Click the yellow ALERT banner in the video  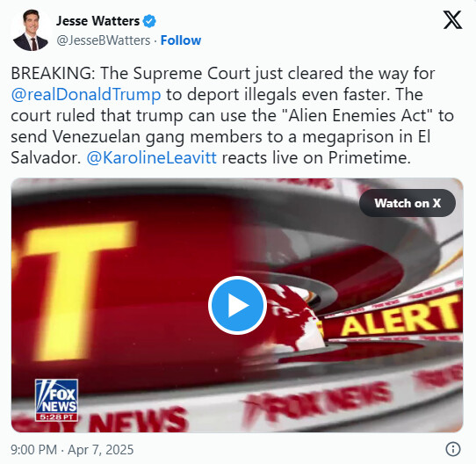pos(400,317)
